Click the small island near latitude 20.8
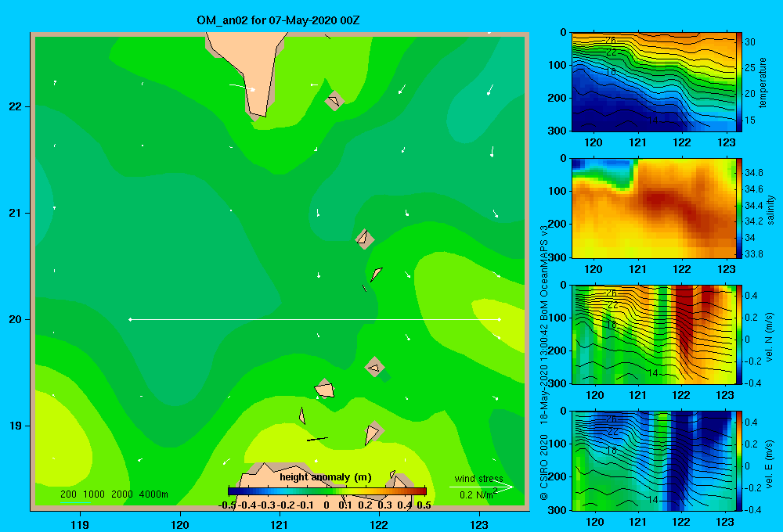Viewport: 783px width, 532px height. point(365,239)
